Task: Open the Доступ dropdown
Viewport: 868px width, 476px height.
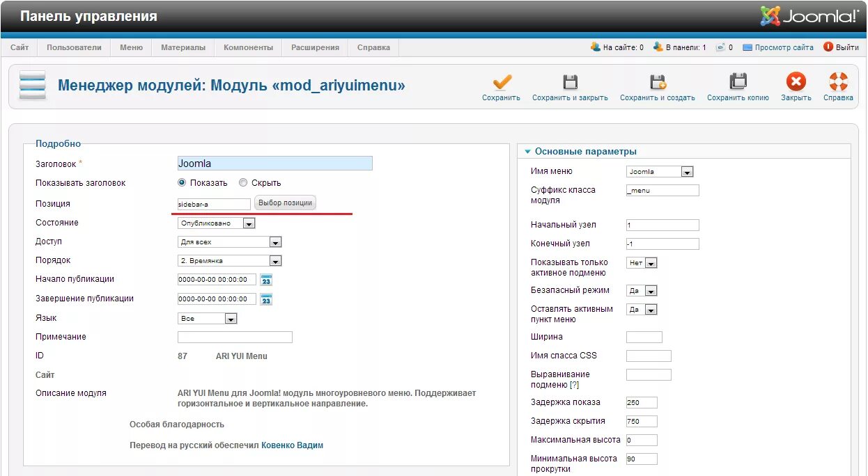Action: click(x=230, y=242)
